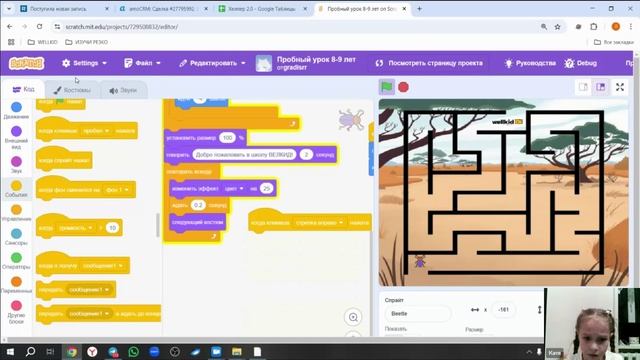
Task: Open the Settings menu
Action: (84, 63)
